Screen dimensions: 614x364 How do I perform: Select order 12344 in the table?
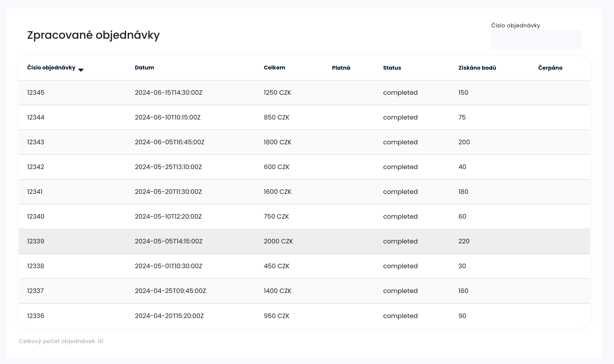36,117
